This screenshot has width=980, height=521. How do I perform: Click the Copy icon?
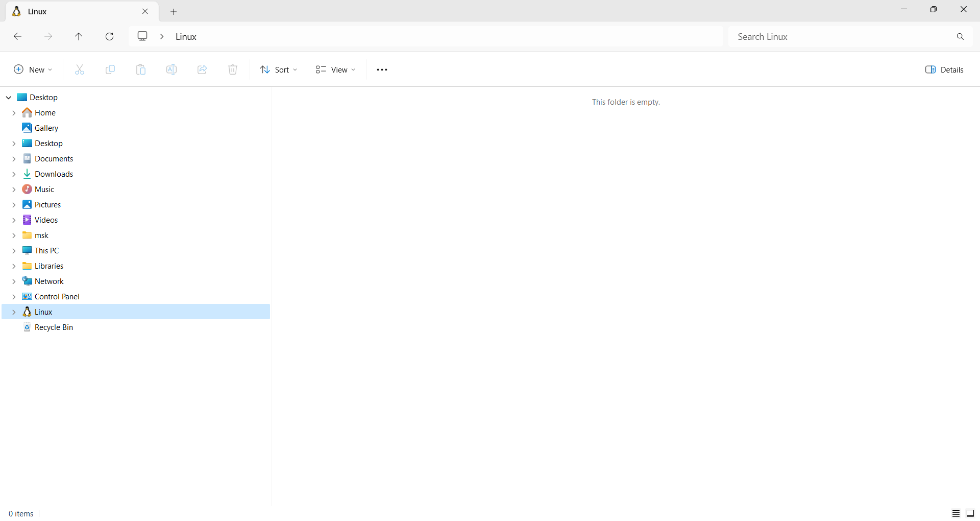110,69
